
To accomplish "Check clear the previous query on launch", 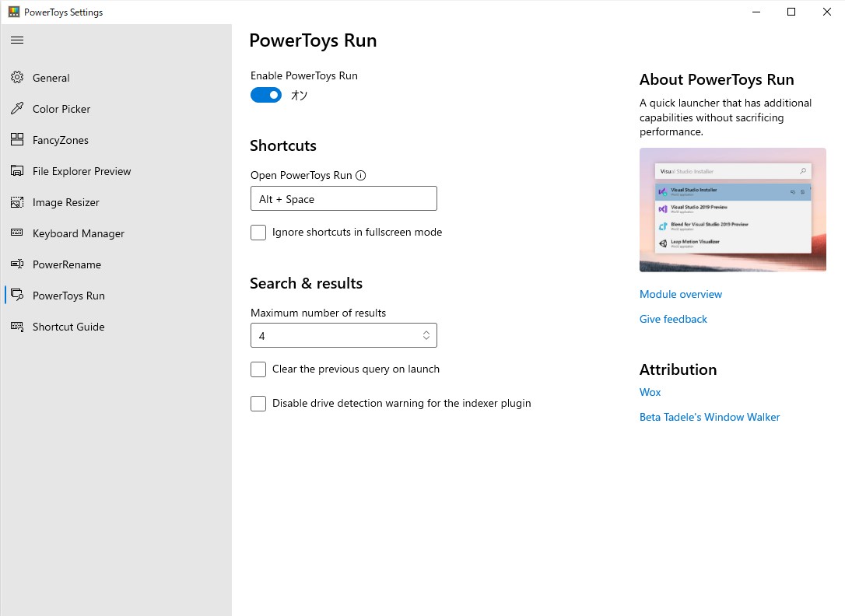I will point(258,369).
